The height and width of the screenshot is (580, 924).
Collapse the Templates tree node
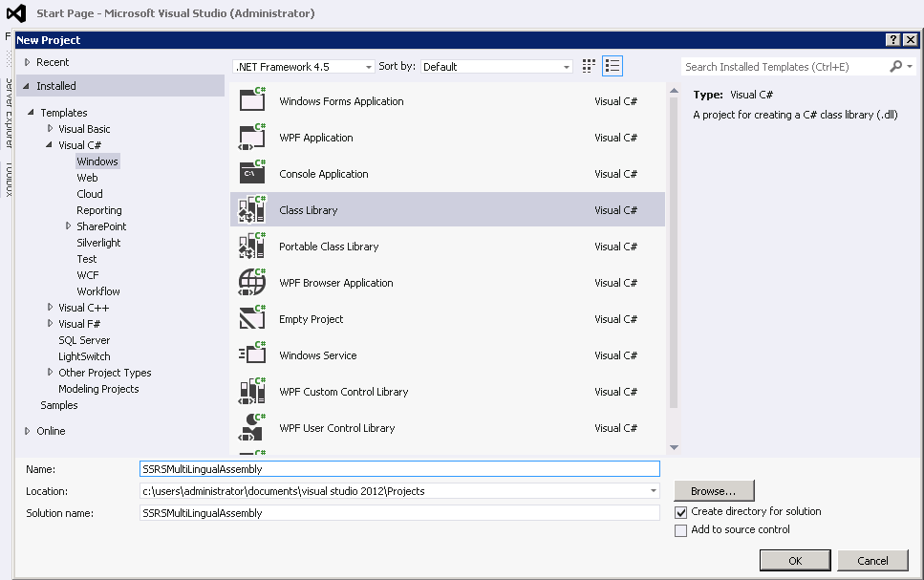[x=31, y=112]
